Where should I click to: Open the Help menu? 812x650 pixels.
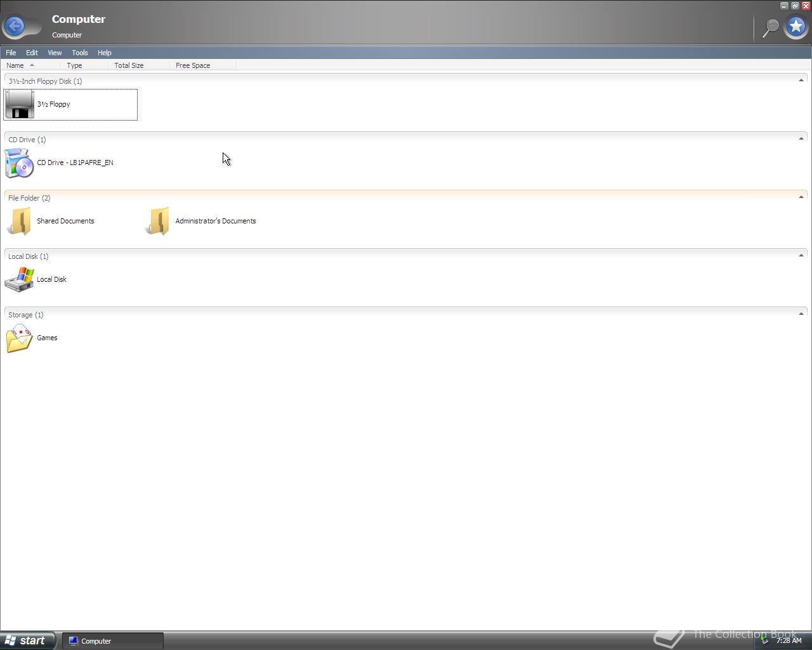(x=104, y=53)
